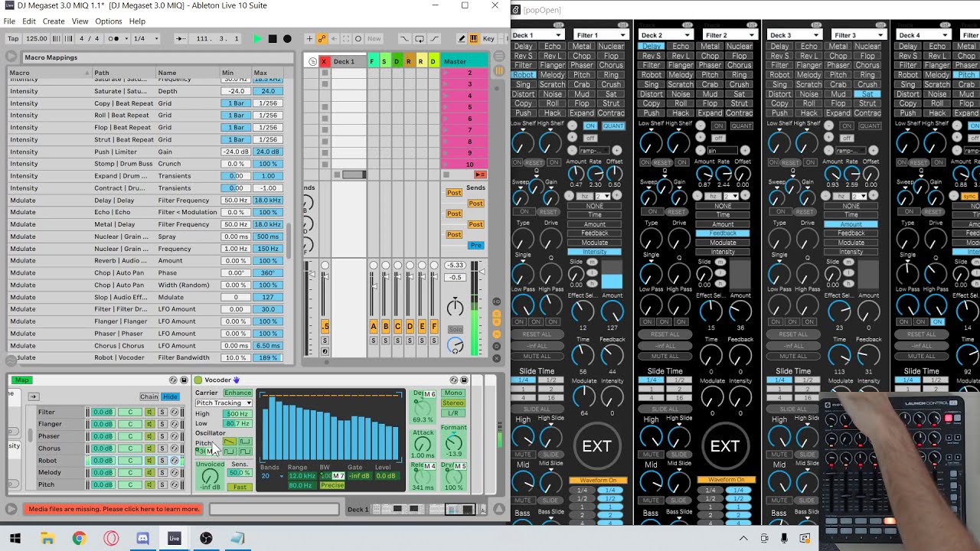Click the Tap tempo button
The image size is (980, 551).
click(13, 38)
